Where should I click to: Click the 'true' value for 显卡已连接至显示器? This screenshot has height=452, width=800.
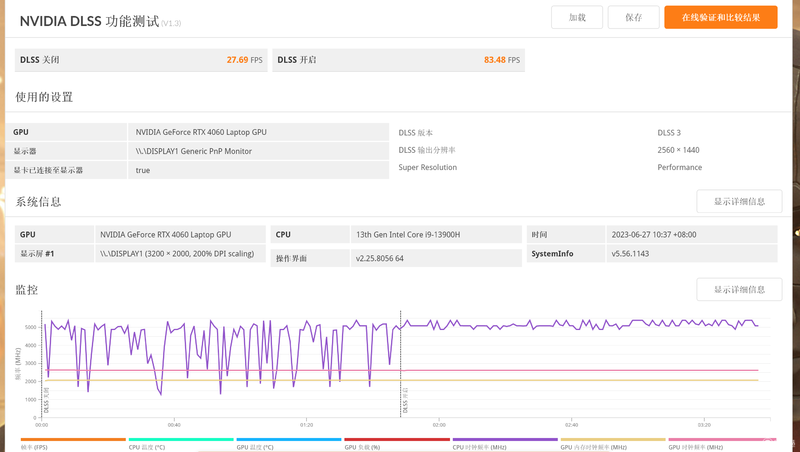coord(143,170)
